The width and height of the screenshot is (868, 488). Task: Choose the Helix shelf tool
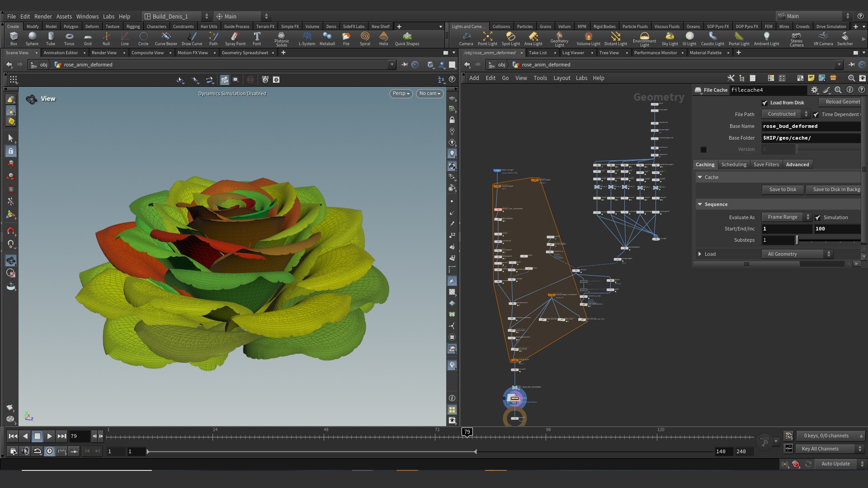click(x=384, y=38)
